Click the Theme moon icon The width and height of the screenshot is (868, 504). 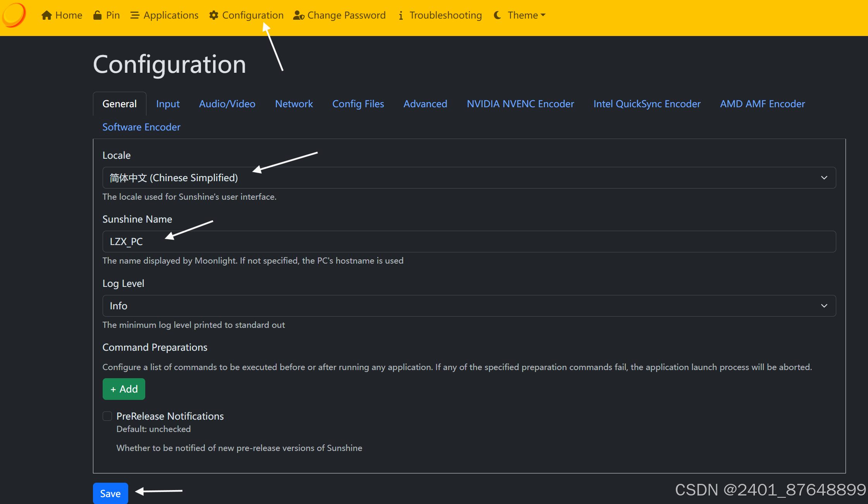coord(498,15)
